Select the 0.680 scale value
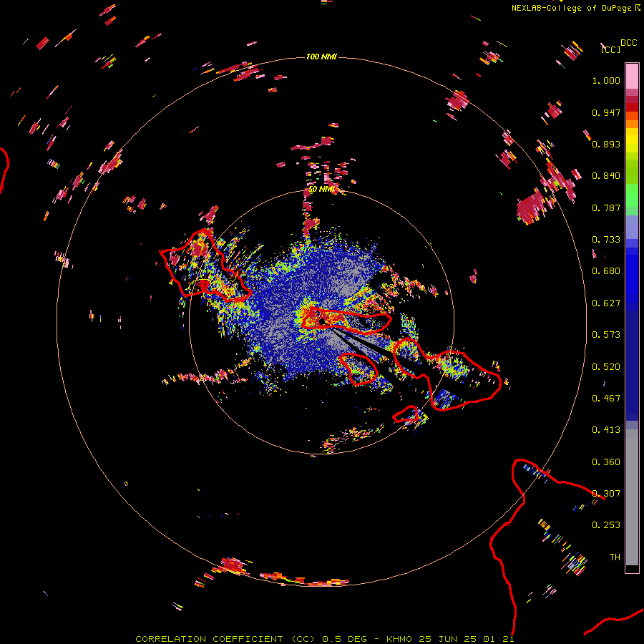644x644 pixels. pos(606,271)
